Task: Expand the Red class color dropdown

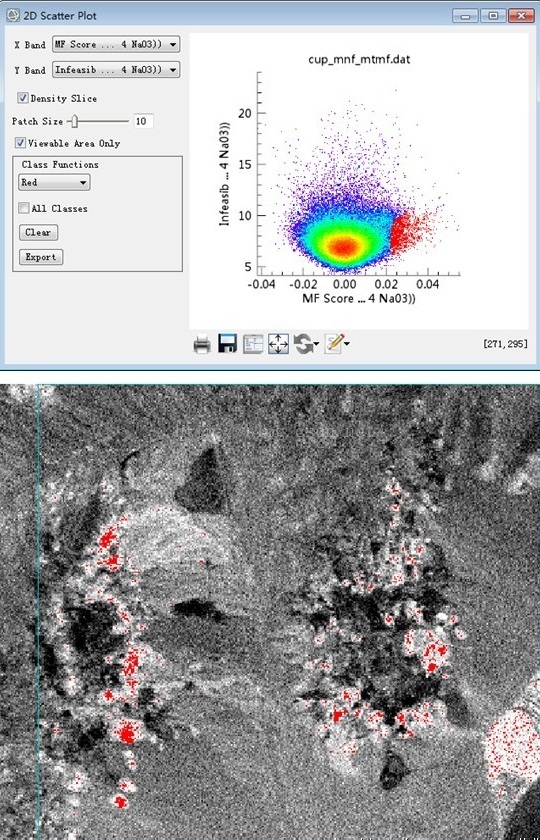Action: coord(54,183)
